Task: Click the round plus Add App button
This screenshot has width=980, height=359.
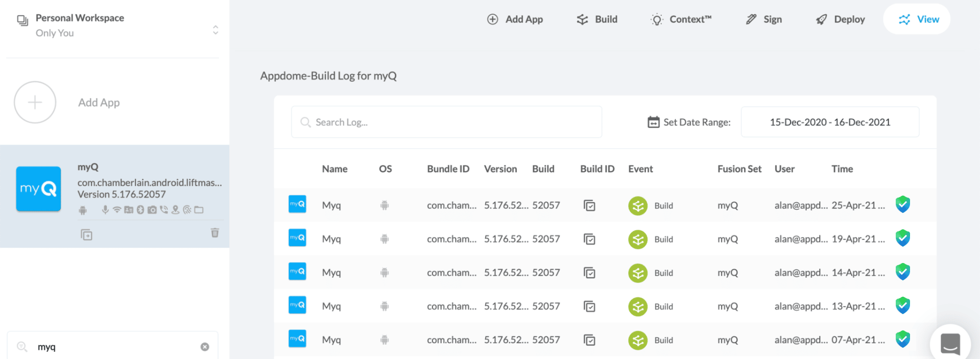Action: pos(35,102)
